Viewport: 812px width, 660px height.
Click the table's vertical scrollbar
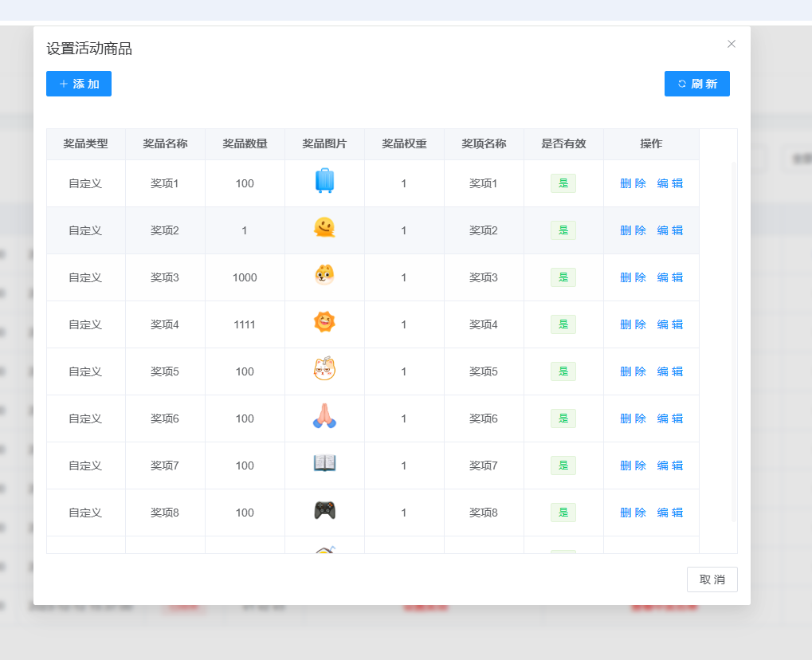click(734, 341)
